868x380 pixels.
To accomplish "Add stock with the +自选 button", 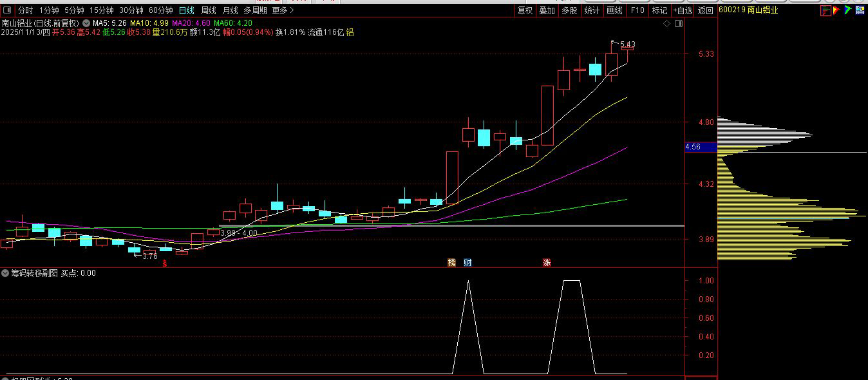I will tap(683, 10).
